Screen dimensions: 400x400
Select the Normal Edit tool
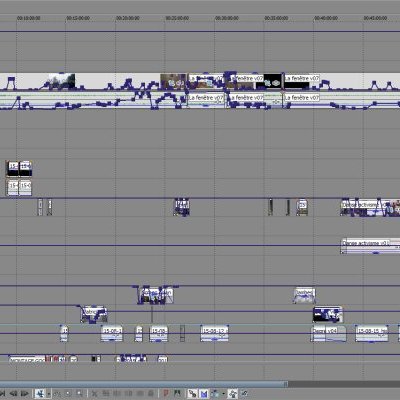pos(40,394)
